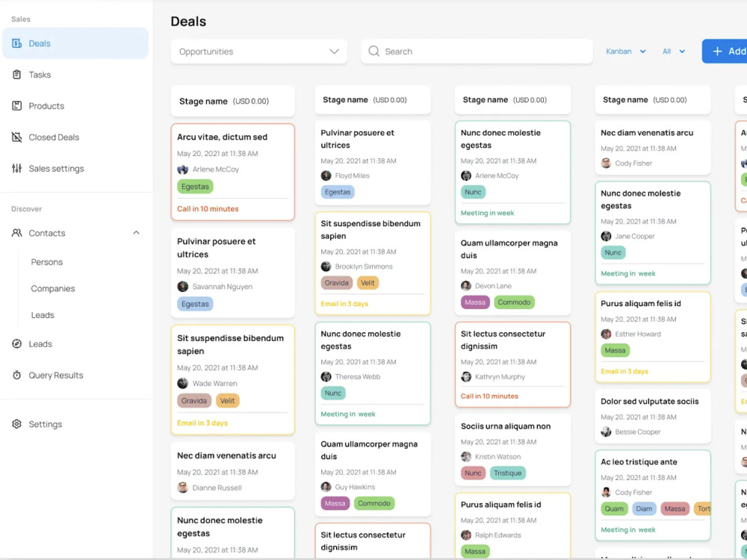
Task: Click Theresa Webb's avatar
Action: pyautogui.click(x=326, y=376)
